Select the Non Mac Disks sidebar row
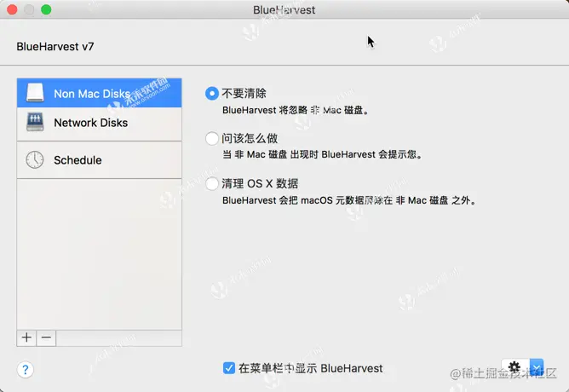 99,93
